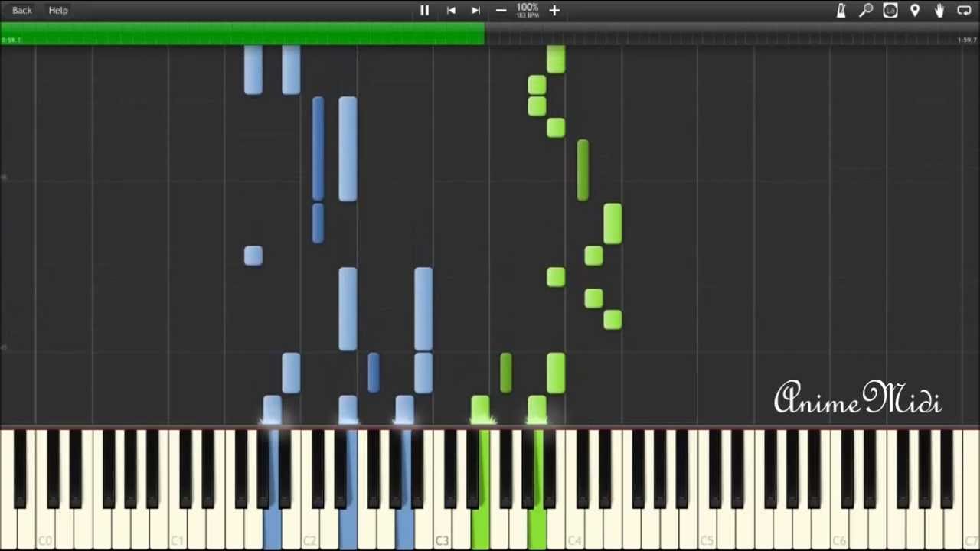Seek within the played green progress bar
Image resolution: width=980 pixels, height=551 pixels.
[x=242, y=33]
